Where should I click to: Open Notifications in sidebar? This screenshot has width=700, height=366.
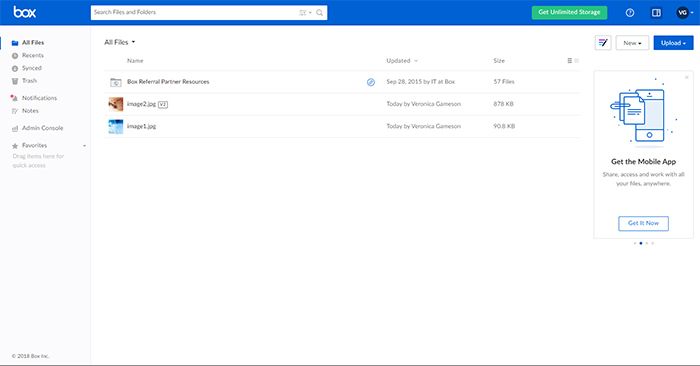(x=40, y=98)
